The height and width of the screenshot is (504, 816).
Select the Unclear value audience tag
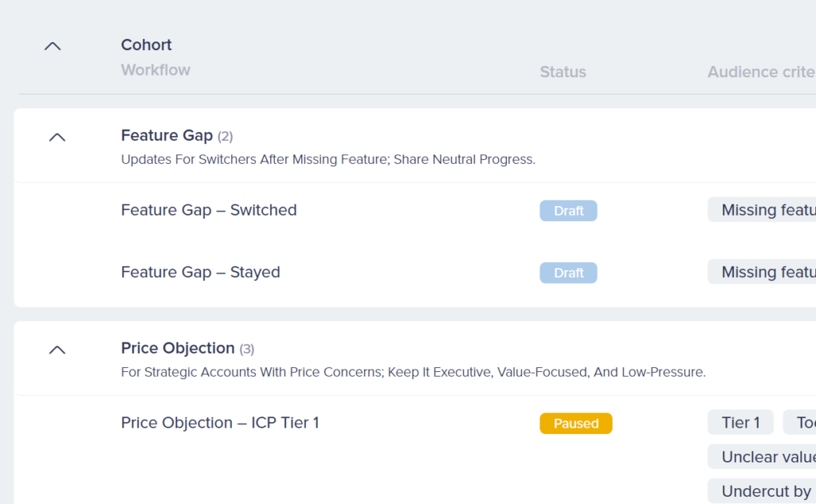[x=762, y=457]
